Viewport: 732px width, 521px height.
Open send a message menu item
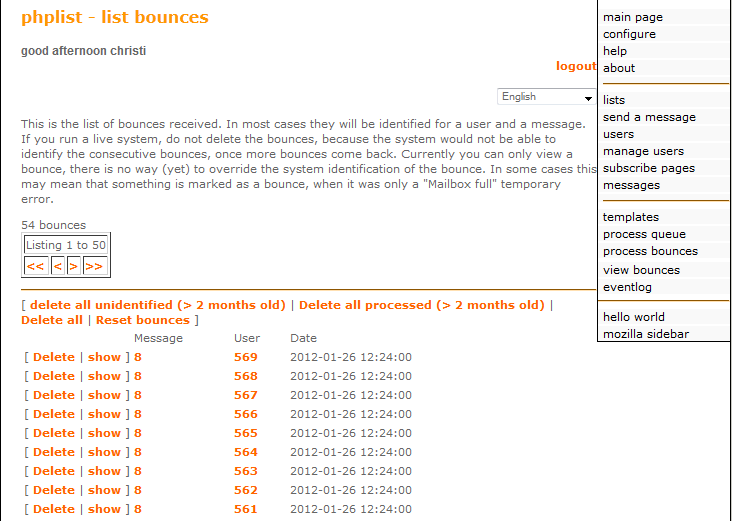click(x=649, y=117)
